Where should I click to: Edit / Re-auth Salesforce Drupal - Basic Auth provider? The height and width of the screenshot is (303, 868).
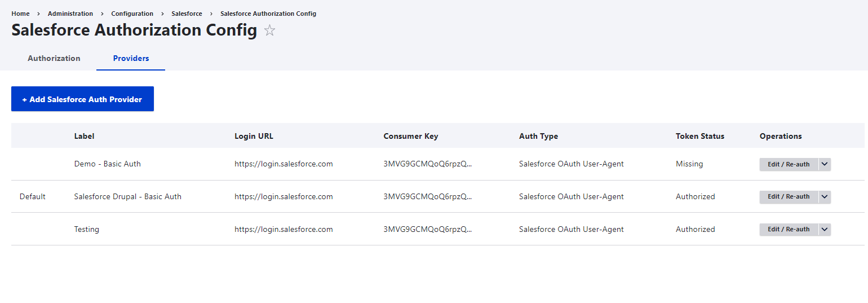click(788, 197)
